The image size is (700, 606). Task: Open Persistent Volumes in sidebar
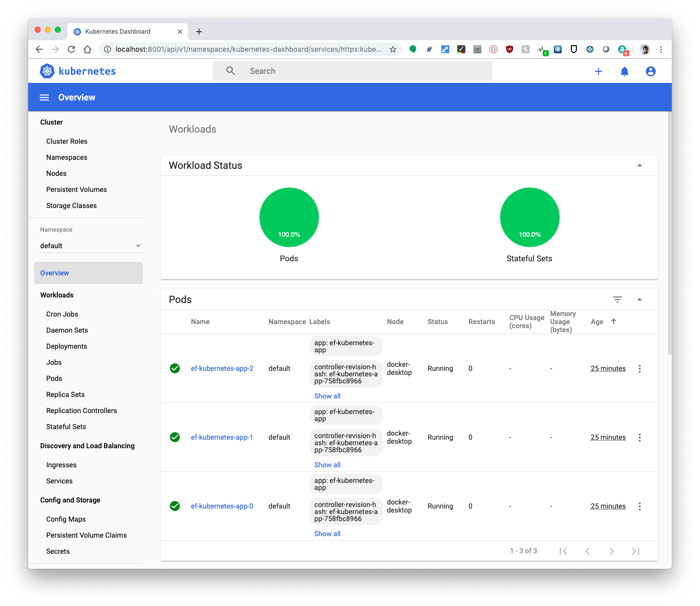coord(76,189)
